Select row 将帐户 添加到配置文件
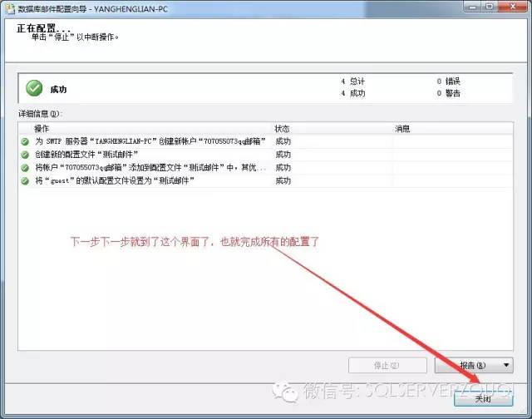The width and height of the screenshot is (532, 419). 266,168
